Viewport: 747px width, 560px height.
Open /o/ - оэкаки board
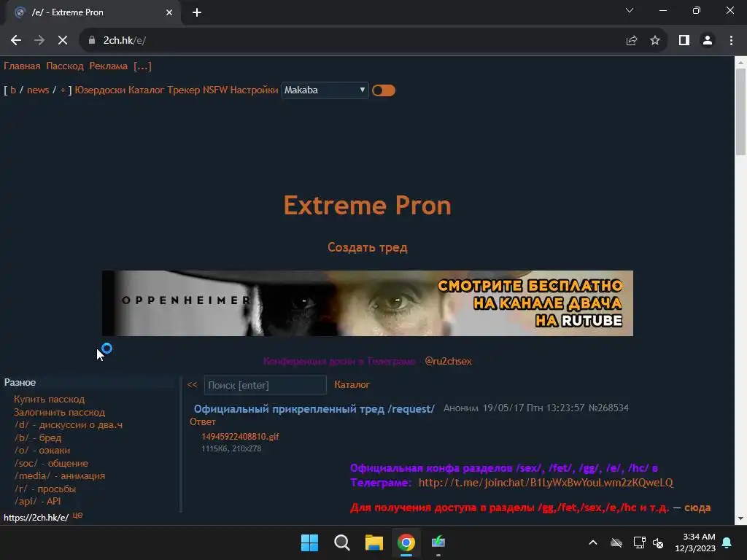coord(42,451)
